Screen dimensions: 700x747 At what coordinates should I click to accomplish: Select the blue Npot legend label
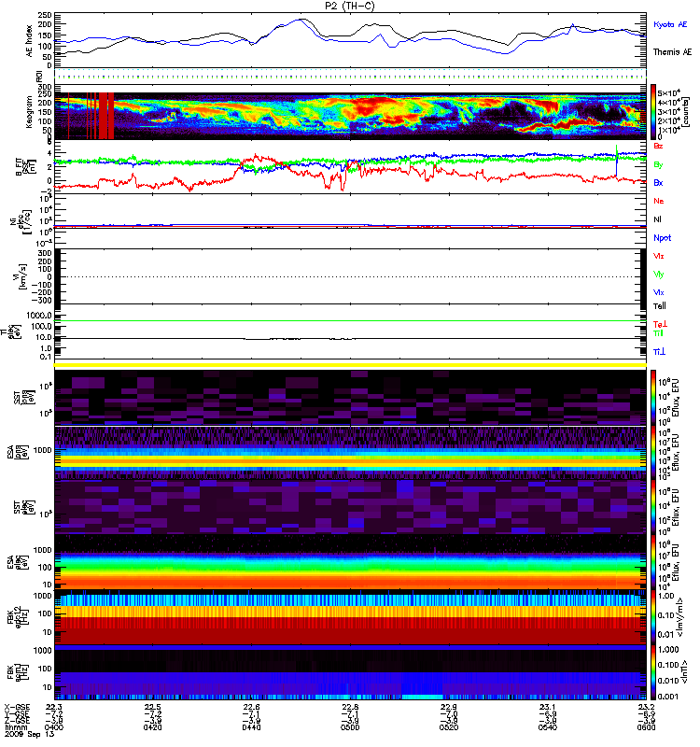663,238
